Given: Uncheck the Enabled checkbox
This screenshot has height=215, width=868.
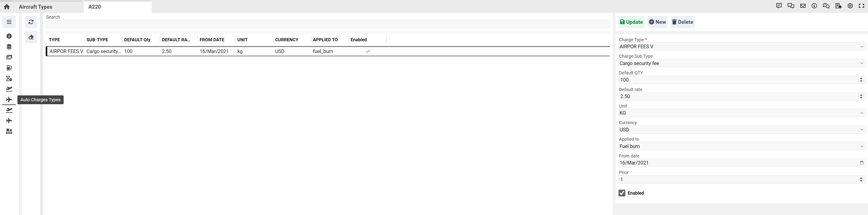Looking at the screenshot, I should coord(622,193).
